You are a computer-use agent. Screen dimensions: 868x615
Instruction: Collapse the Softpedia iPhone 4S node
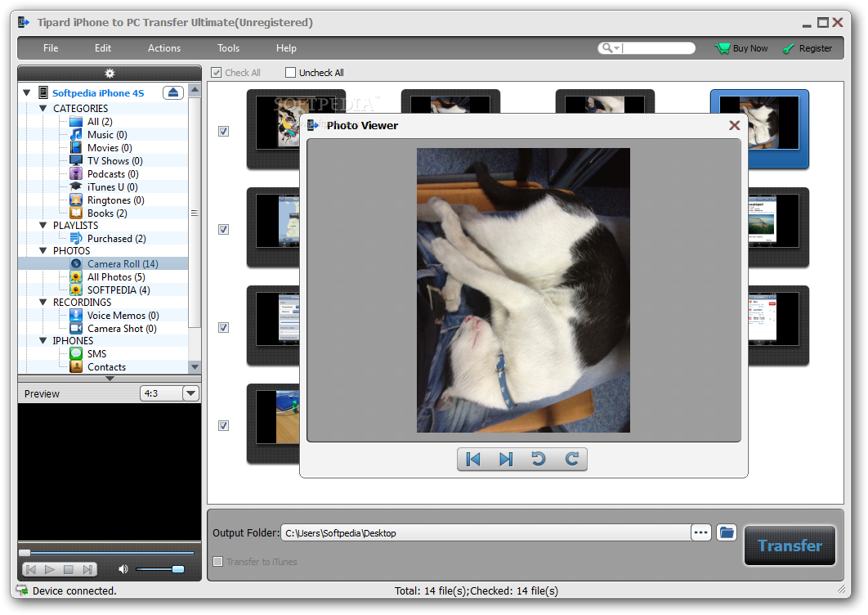coord(27,92)
